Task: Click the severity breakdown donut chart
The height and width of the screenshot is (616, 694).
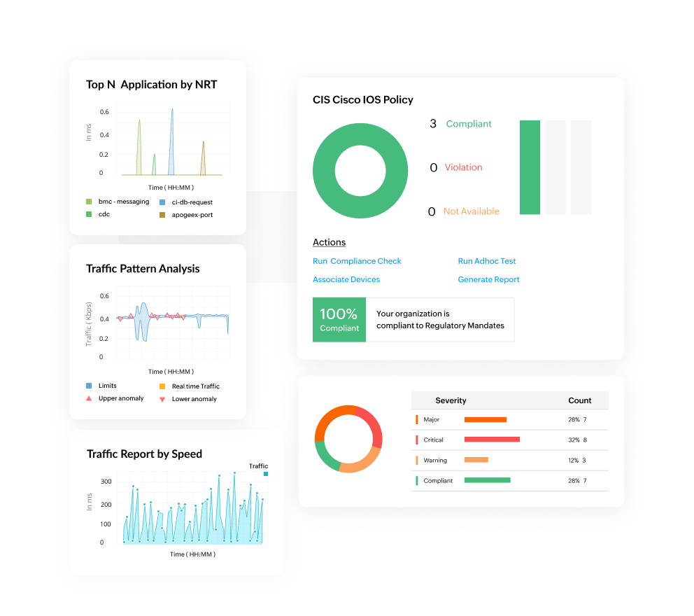Action: pos(348,439)
